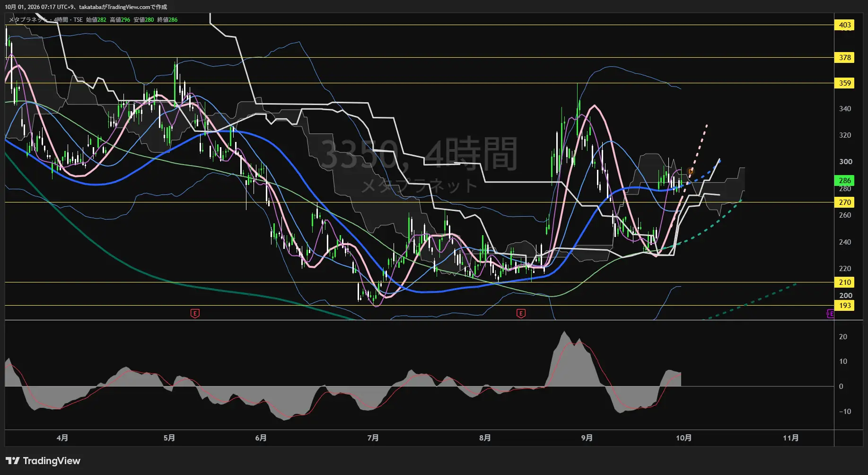868x475 pixels.
Task: Select the 403 price level label
Action: pyautogui.click(x=845, y=25)
